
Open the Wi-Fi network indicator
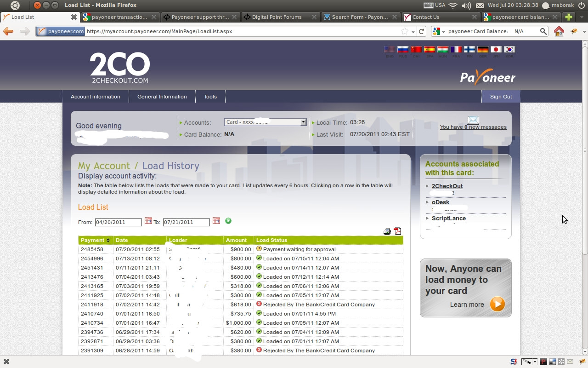[x=453, y=6]
